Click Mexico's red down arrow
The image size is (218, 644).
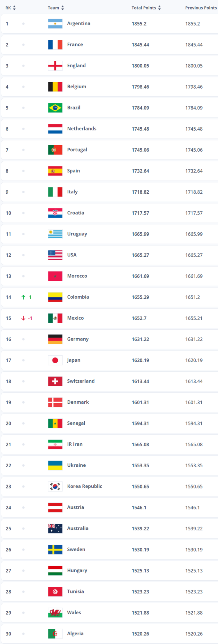click(x=23, y=318)
